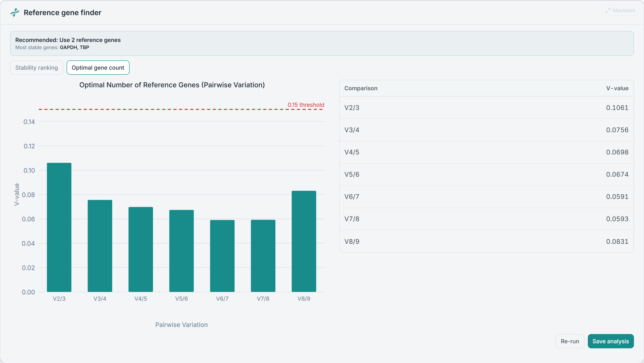
Task: Click the 'GAPDH, TBP' gene names
Action: coord(74,48)
